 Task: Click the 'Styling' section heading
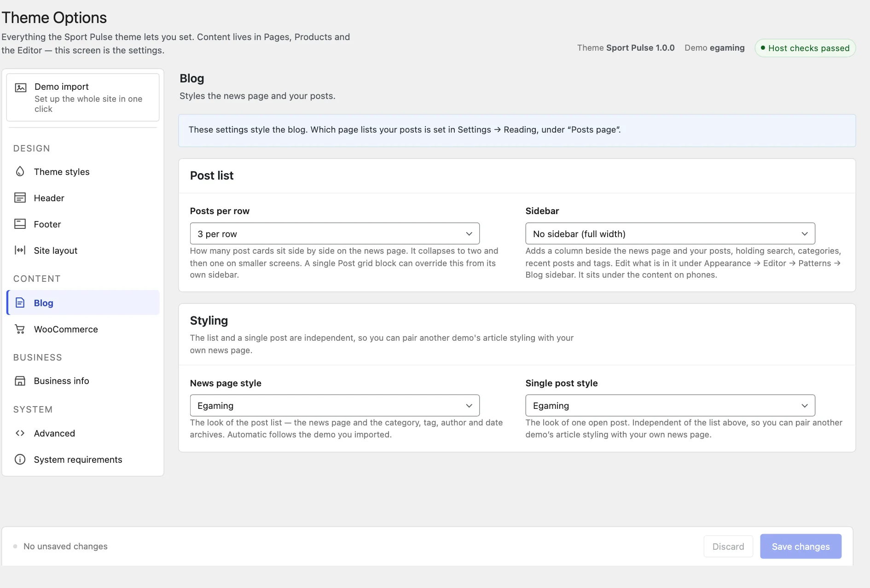pyautogui.click(x=209, y=320)
